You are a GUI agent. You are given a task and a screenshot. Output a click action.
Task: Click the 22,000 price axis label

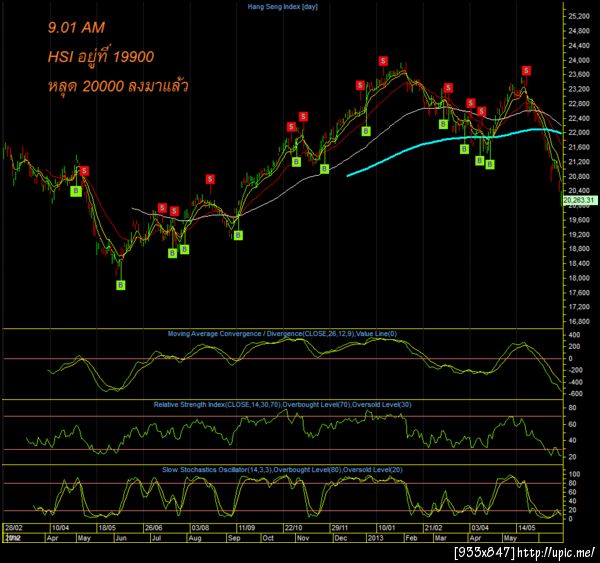click(579, 132)
